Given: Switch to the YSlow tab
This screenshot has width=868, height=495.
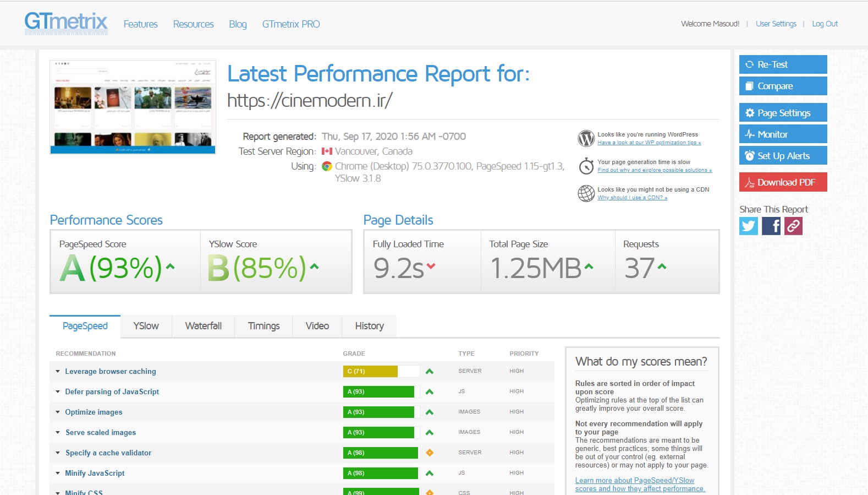Looking at the screenshot, I should click(x=146, y=326).
